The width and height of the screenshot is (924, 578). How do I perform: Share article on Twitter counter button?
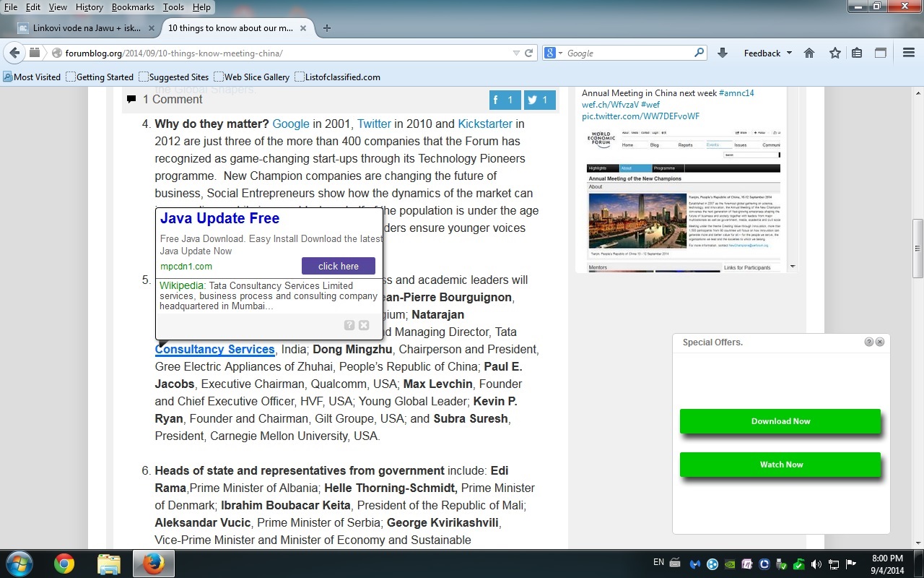coord(539,100)
